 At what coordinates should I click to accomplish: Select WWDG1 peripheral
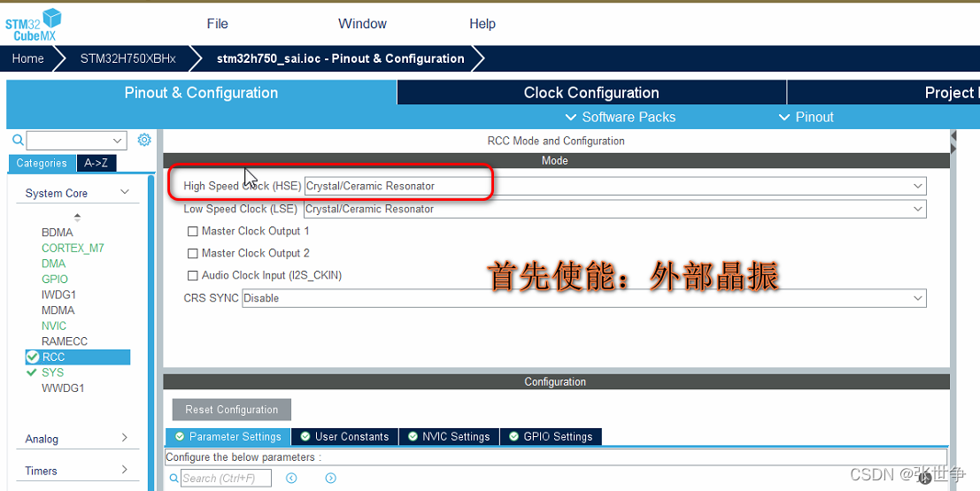click(x=63, y=387)
